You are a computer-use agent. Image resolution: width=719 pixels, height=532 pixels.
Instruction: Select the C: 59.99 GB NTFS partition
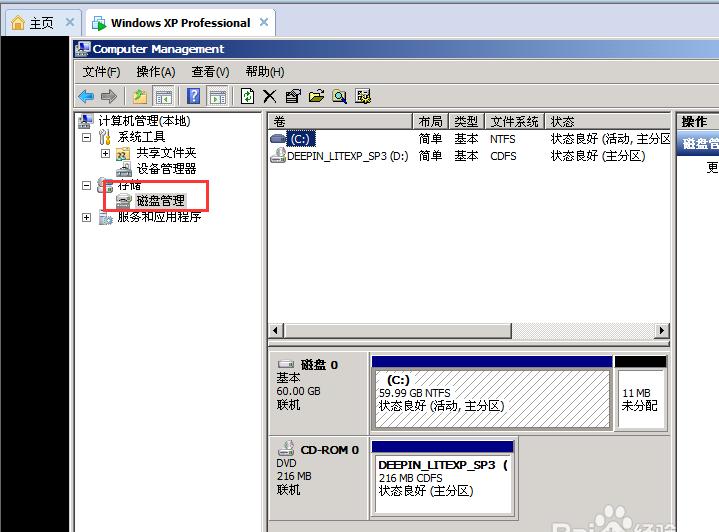tap(492, 393)
